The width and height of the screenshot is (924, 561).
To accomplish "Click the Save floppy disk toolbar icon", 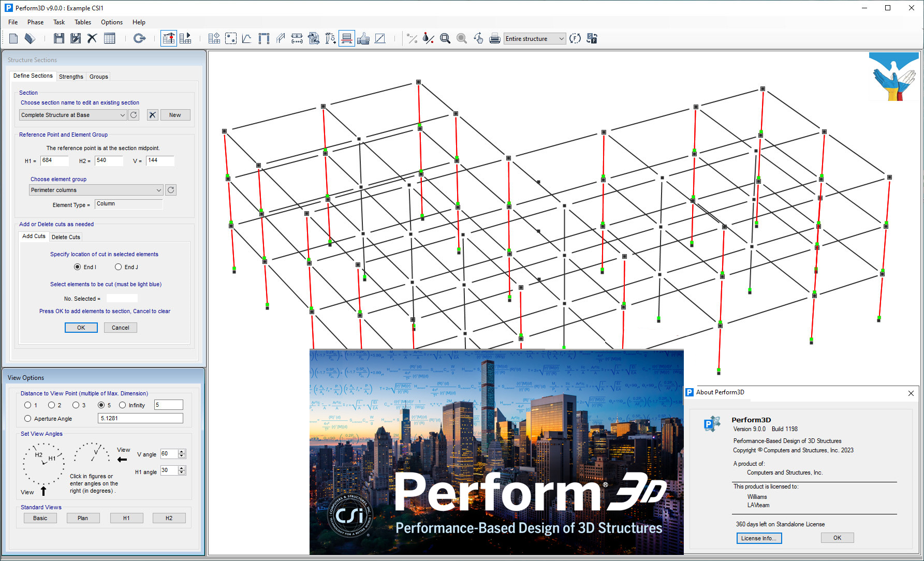I will coord(59,38).
